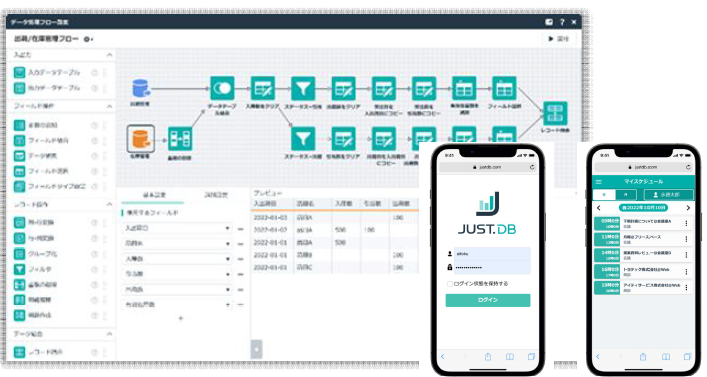Viewport: 707px width, 377px height.
Task: Open the 入庫数 field dropdown
Action: pos(177,259)
